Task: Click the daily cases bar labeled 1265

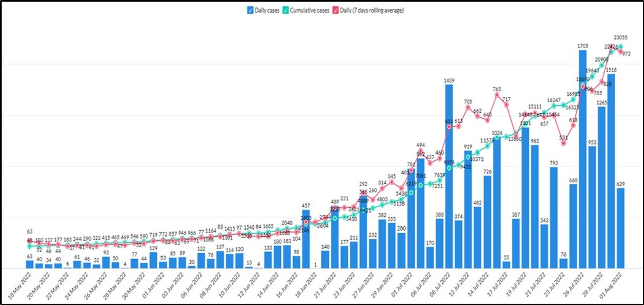Action: [x=602, y=187]
